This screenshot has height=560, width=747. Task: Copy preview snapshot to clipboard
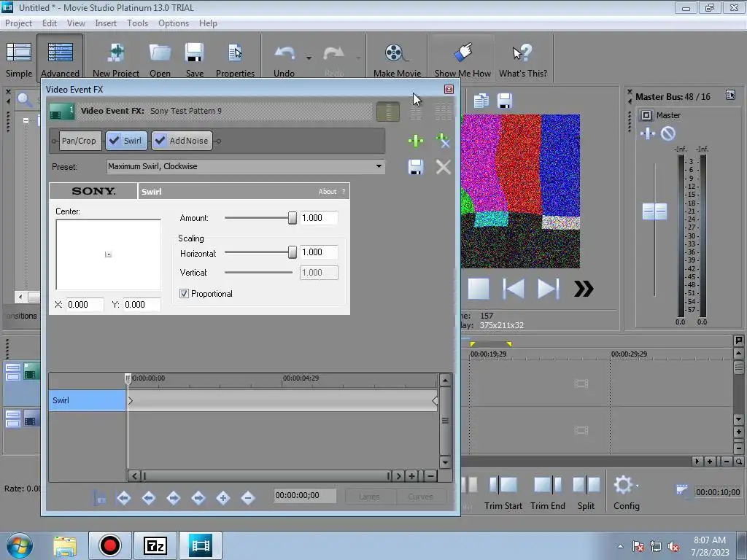pyautogui.click(x=481, y=101)
